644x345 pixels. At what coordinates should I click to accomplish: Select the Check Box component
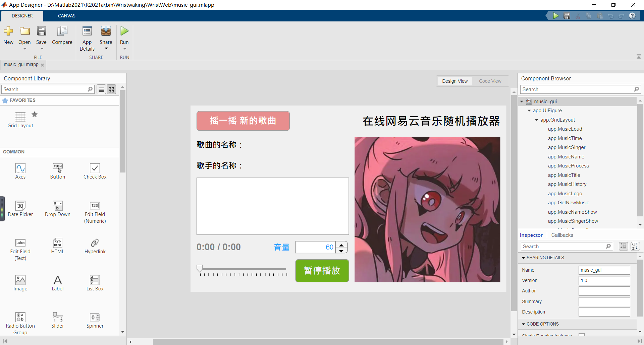point(95,171)
